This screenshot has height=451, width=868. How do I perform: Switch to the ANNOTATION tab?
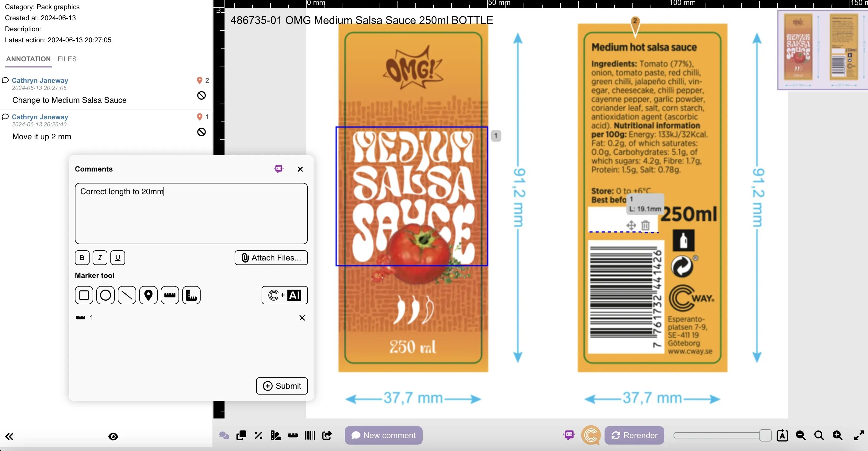(28, 59)
